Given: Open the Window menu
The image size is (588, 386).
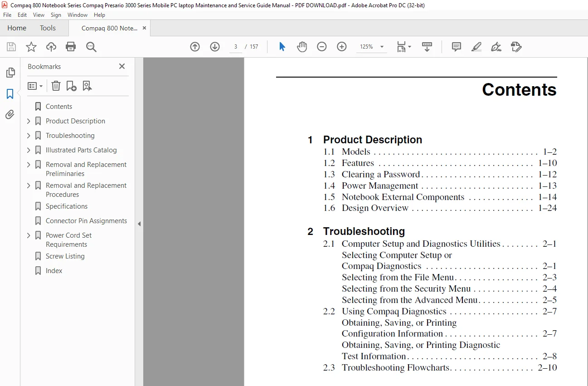Looking at the screenshot, I should coord(78,15).
